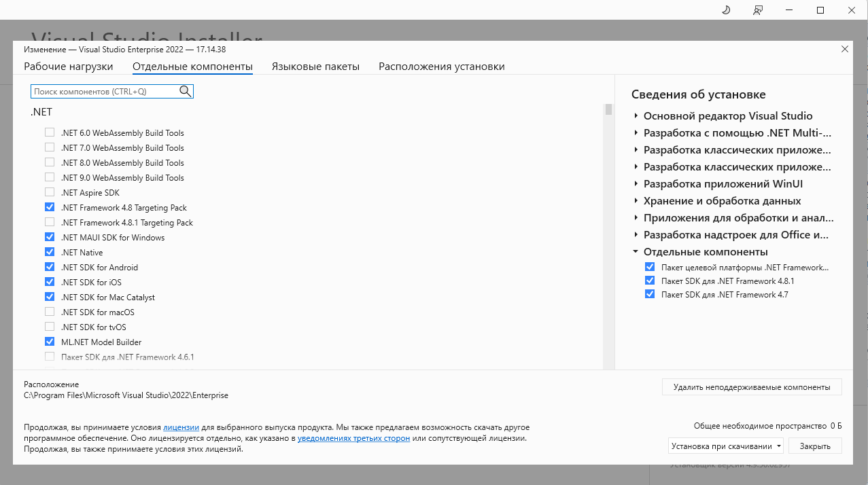Check .NET 8.0 WebAssembly Build Tools
Screen dimensions: 868x485
[x=50, y=163]
